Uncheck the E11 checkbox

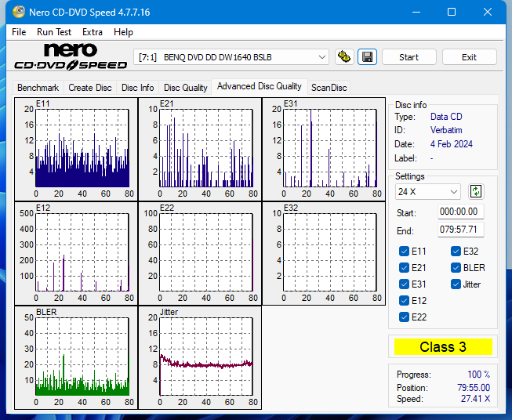point(404,252)
